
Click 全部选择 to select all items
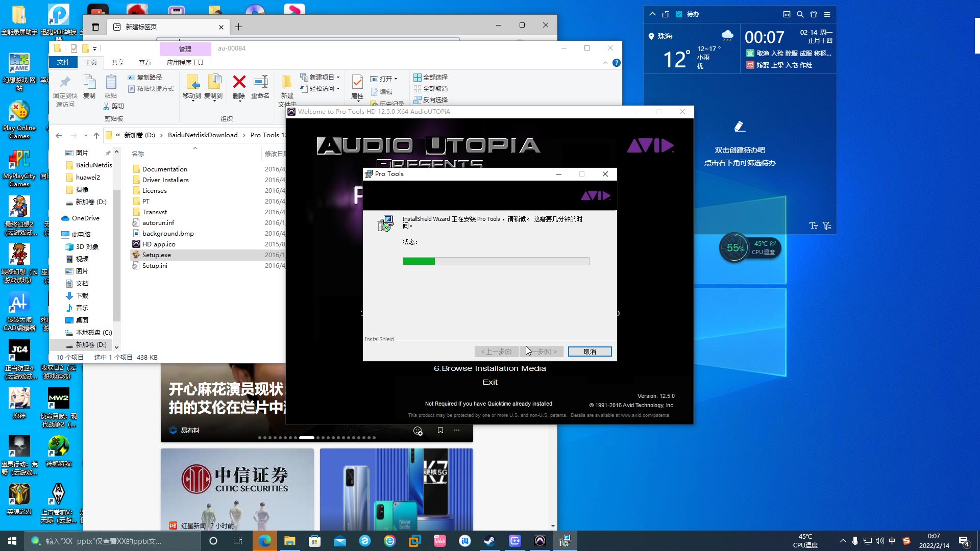[430, 78]
